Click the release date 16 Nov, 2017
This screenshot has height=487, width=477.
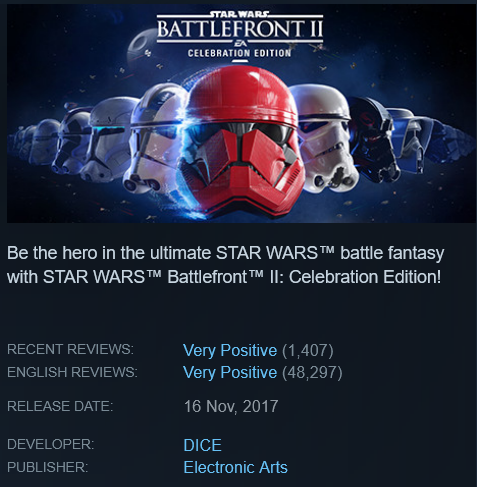231,406
